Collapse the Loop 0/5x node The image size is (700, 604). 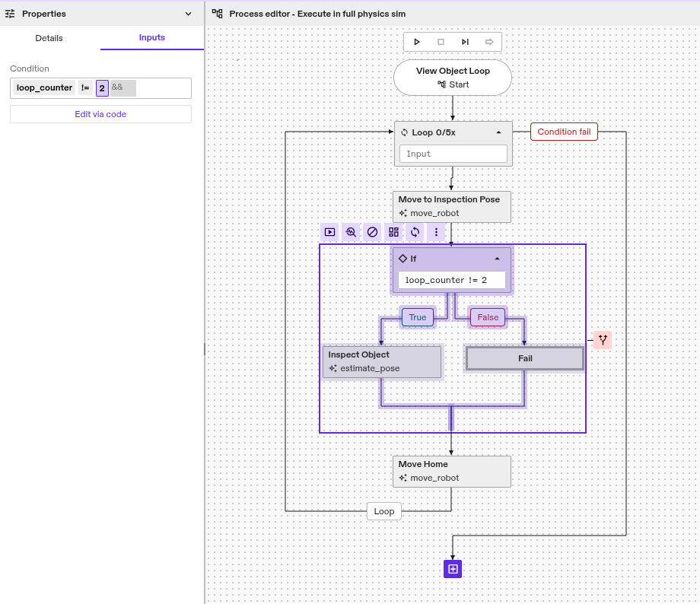point(498,132)
